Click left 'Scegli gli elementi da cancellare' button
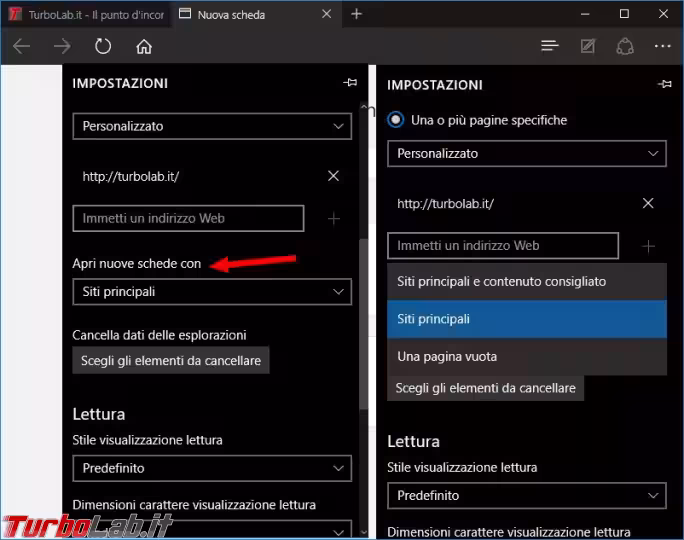This screenshot has height=540, width=684. (x=171, y=360)
